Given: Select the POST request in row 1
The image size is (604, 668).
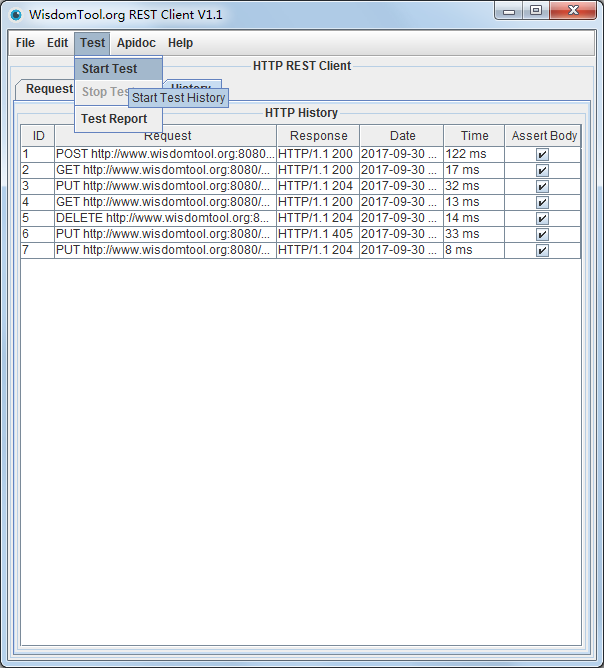Looking at the screenshot, I should (x=165, y=154).
